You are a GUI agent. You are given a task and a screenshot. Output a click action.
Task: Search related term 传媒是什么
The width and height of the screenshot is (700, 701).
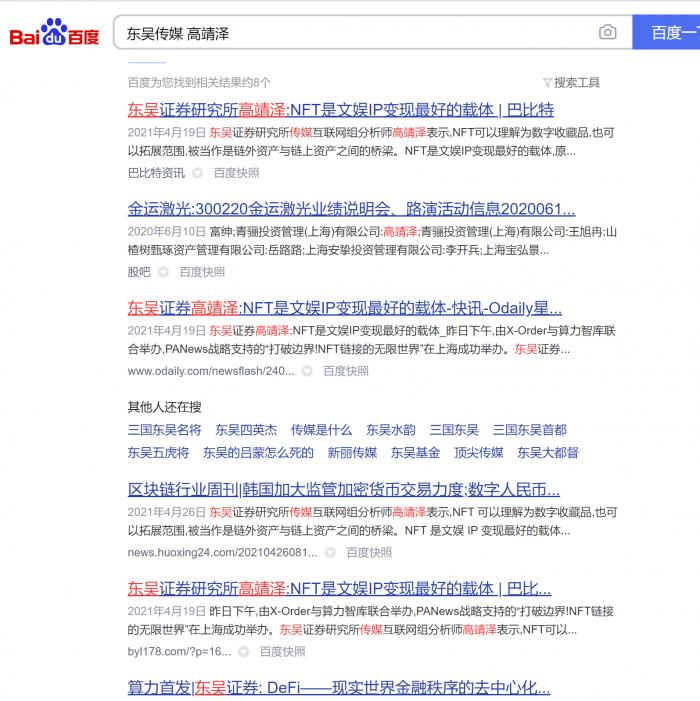321,430
